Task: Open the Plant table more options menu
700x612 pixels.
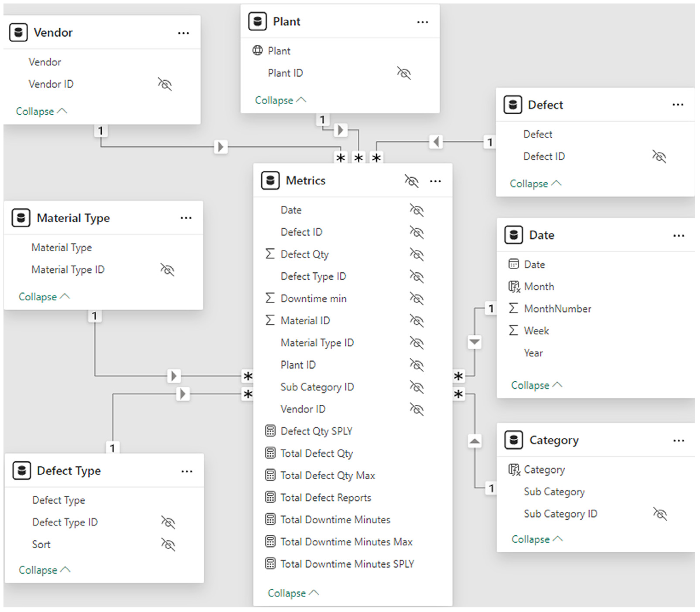Action: 422,22
